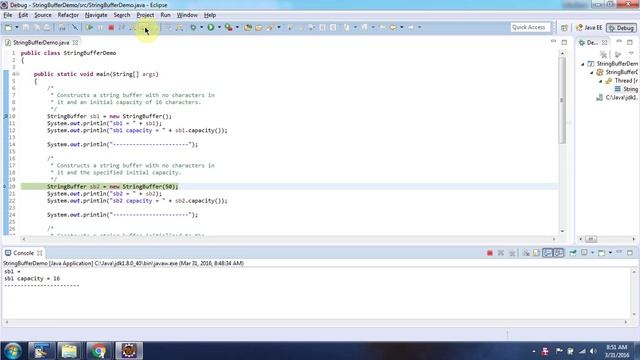Click the Save toolbar icon

26,27
